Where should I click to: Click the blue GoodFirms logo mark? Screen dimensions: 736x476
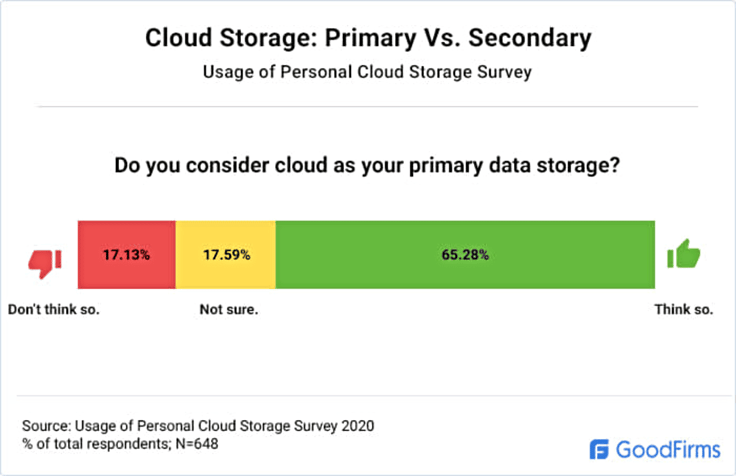pyautogui.click(x=600, y=449)
